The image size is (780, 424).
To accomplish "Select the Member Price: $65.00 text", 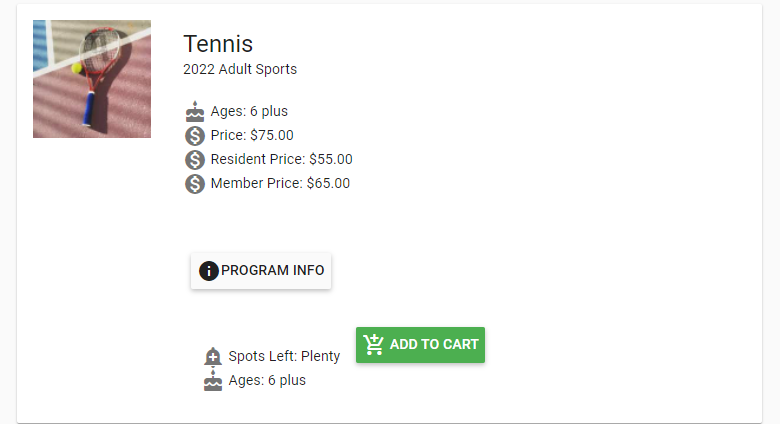I will point(280,183).
